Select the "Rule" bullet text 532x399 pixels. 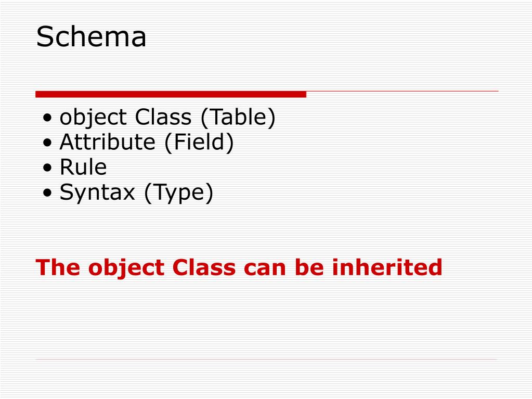click(x=83, y=167)
